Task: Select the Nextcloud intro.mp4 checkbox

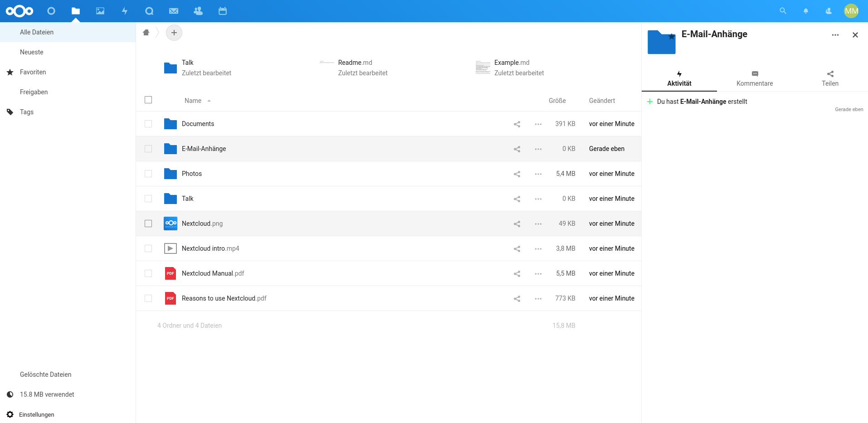Action: point(148,248)
